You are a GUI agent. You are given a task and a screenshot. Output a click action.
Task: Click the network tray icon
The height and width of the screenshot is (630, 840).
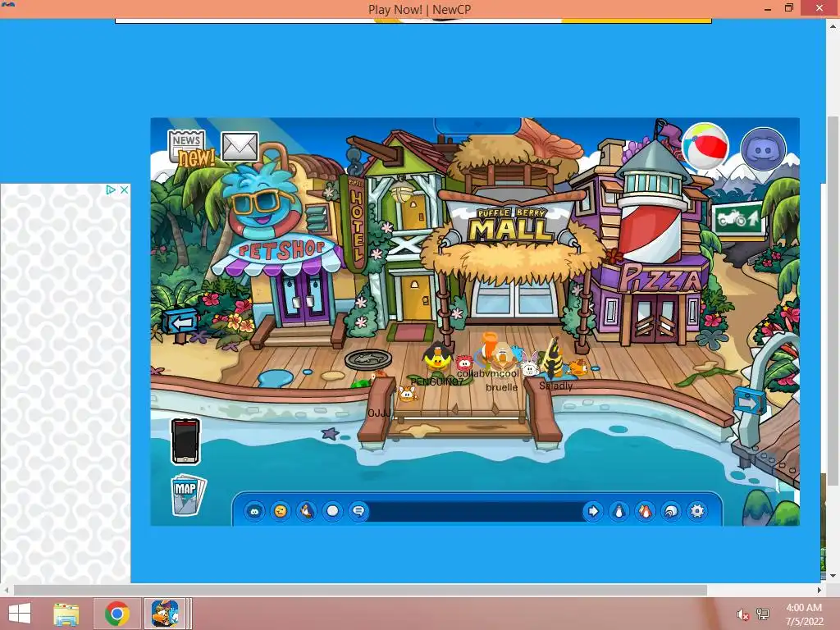(x=763, y=614)
